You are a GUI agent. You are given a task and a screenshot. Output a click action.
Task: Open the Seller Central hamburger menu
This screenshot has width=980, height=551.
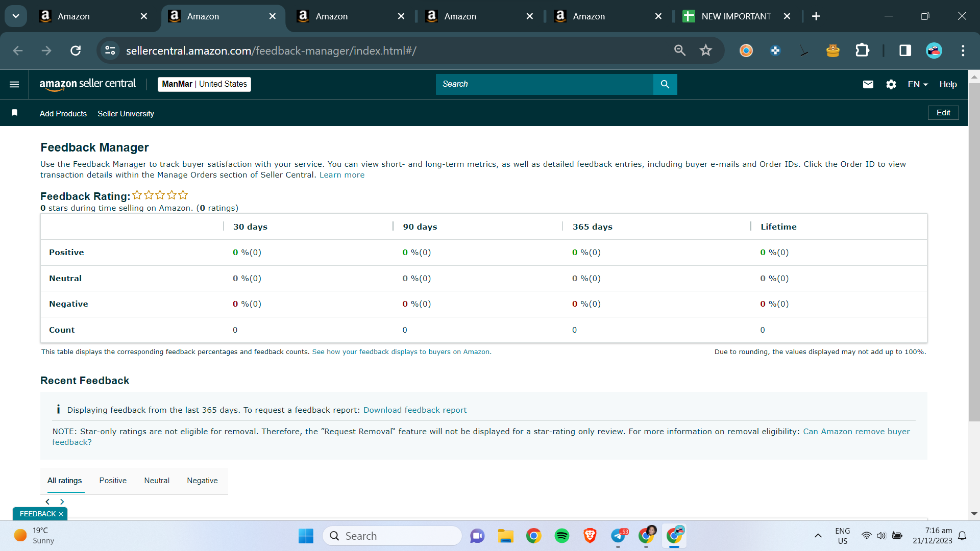[14, 84]
